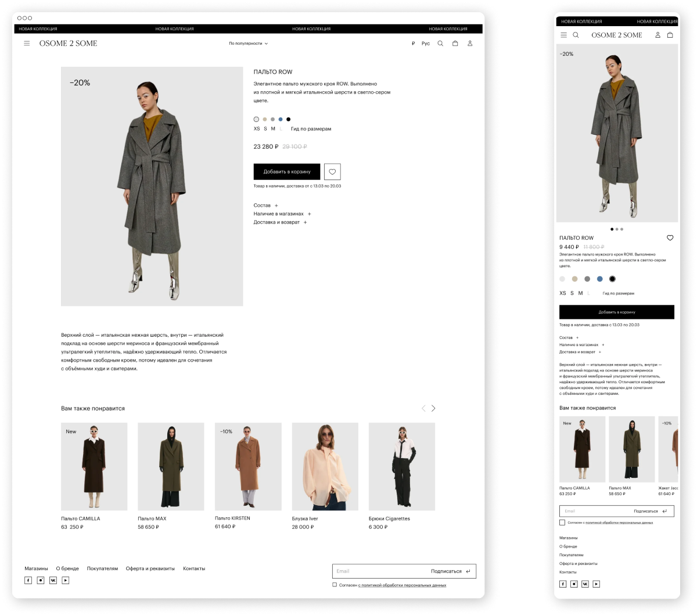Expand Состав section in mobile view

(569, 338)
